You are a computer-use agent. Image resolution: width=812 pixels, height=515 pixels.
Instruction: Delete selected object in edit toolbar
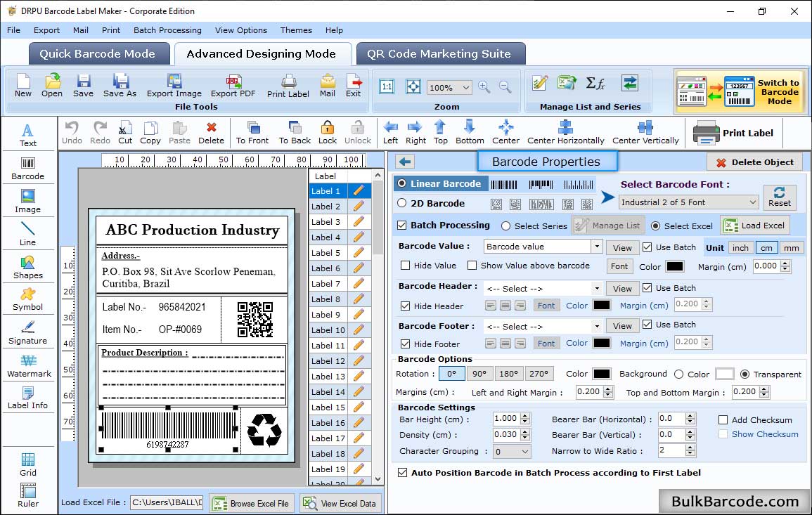click(212, 133)
